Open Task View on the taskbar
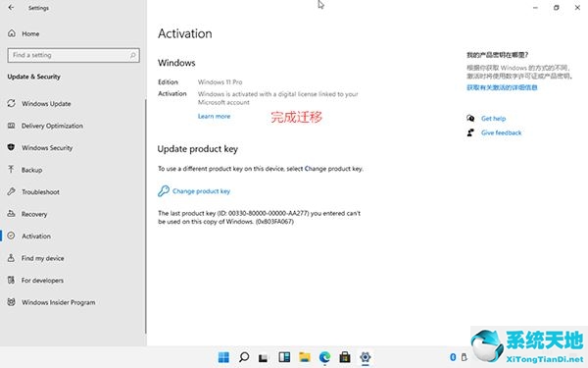The height and width of the screenshot is (368, 588). pos(264,357)
